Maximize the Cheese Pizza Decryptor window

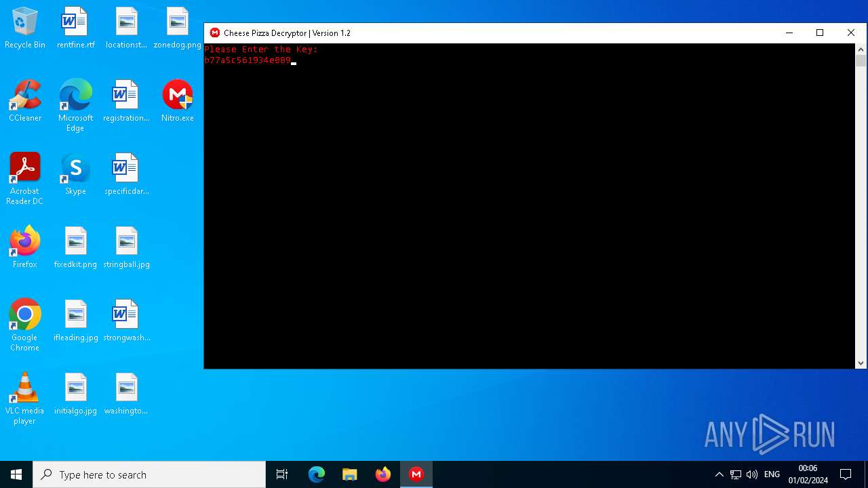coord(820,33)
